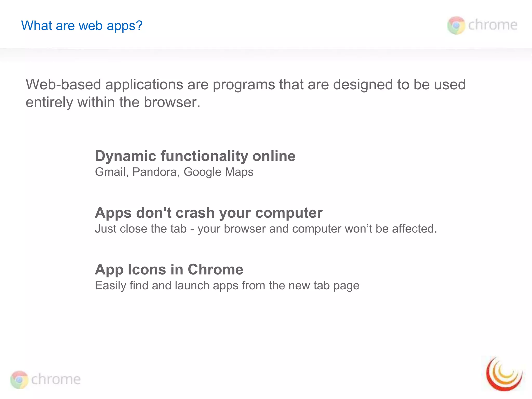The image size is (532, 399).
Task: Click the heading 'Apps don't crash your computer'
Action: coord(209,213)
